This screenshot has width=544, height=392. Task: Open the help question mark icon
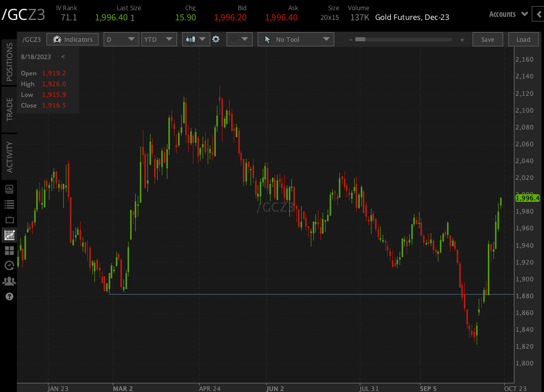pos(9,296)
